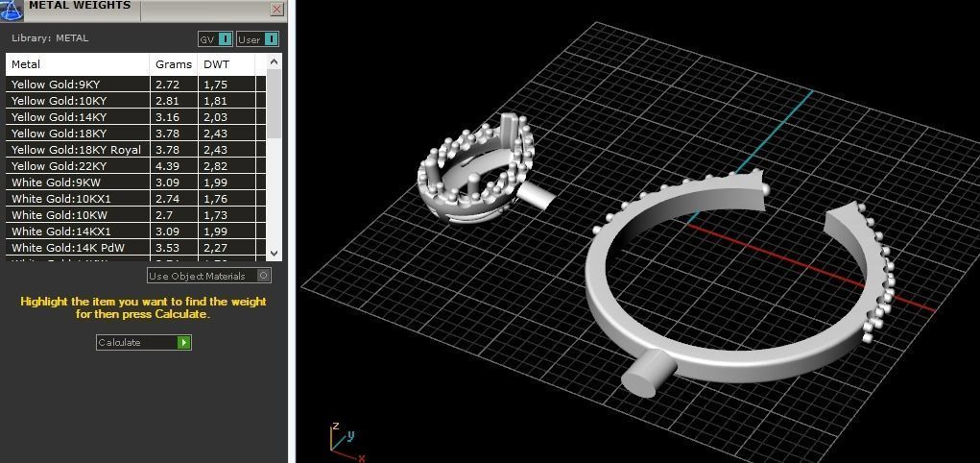Click the 1,75 DWT value
This screenshot has width=980, height=463.
pos(215,85)
